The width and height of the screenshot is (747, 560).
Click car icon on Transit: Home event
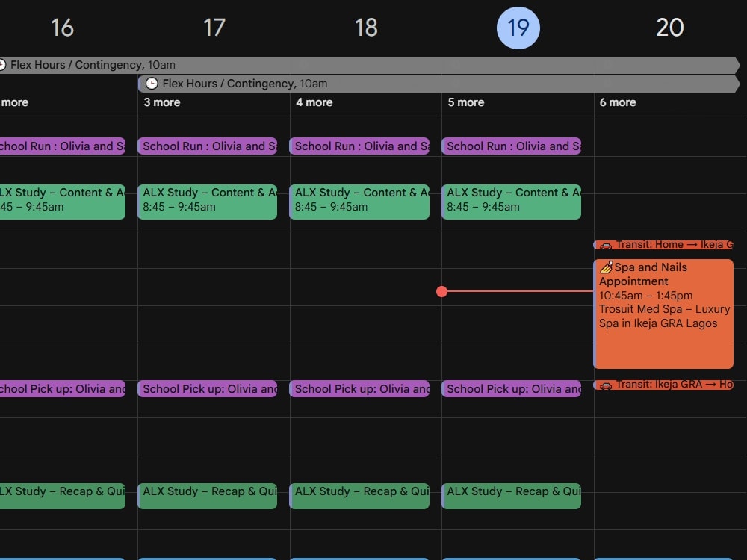point(606,246)
